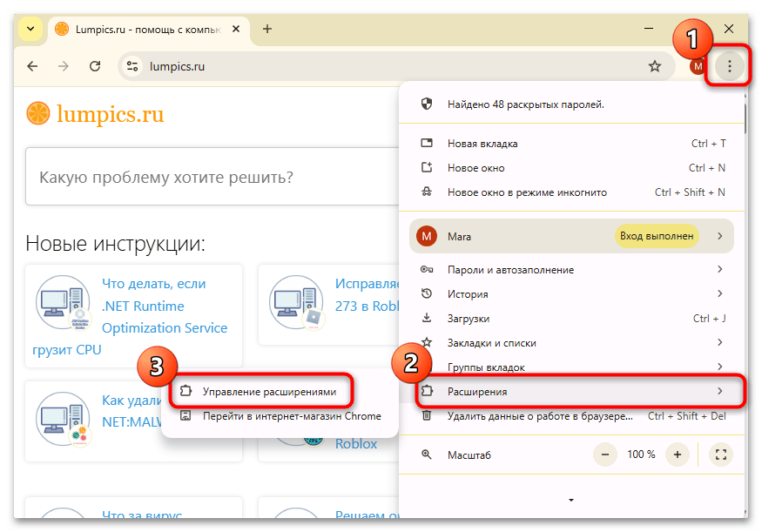This screenshot has height=532, width=762.
Task: Click the address bar showing lumpics.ru
Action: coord(395,66)
